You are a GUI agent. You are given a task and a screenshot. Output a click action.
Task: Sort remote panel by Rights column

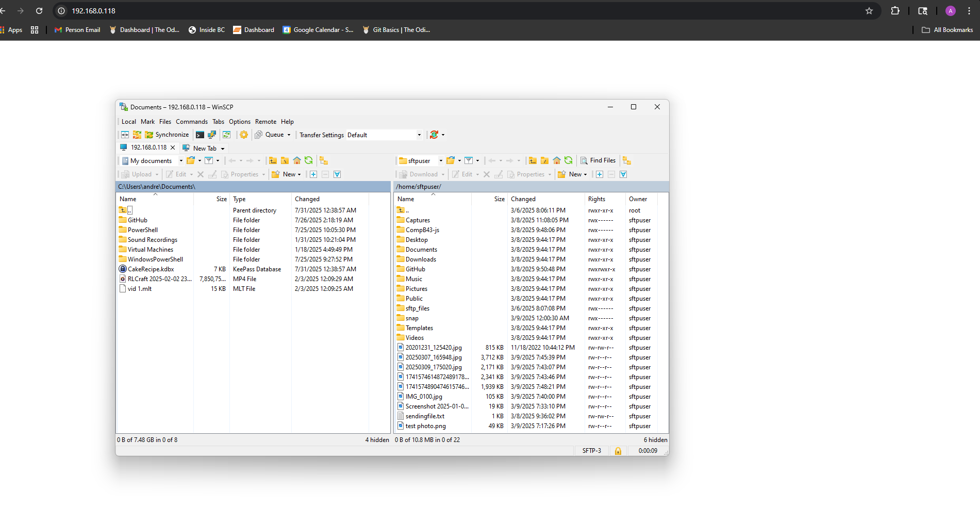pos(605,199)
